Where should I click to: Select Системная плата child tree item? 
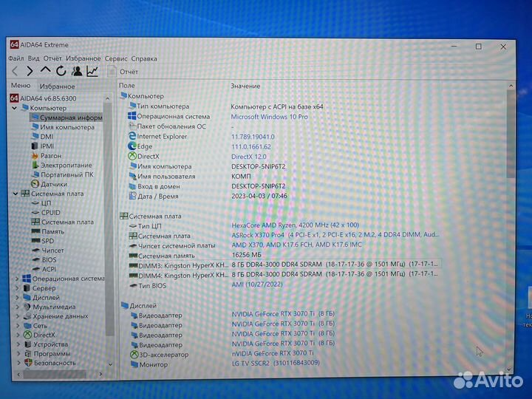pos(62,222)
